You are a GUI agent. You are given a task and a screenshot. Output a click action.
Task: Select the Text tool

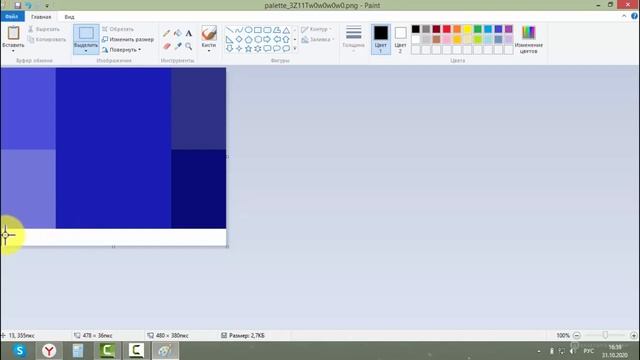189,33
